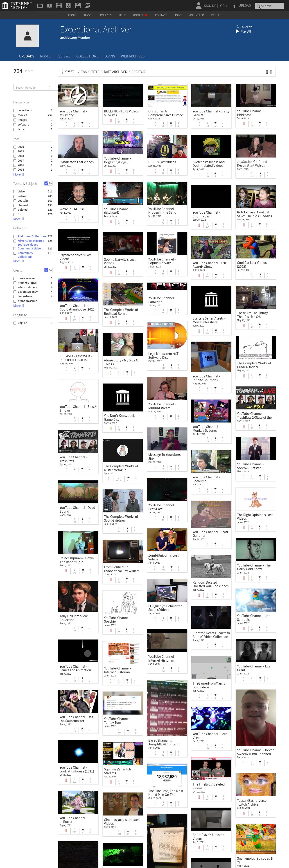This screenshot has height=868, width=289.
Task: Open Mirrortube: Mirrored YouTube Videos link
Action: coord(31,243)
